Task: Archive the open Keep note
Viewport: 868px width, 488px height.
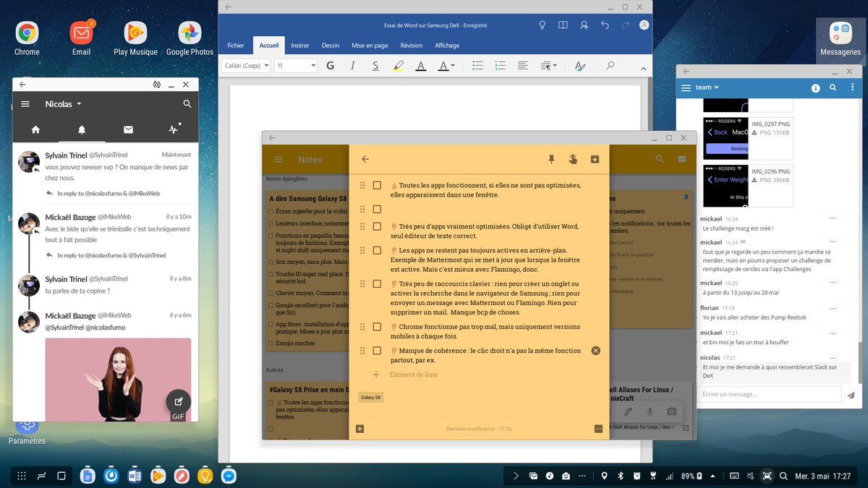Action: pos(595,159)
